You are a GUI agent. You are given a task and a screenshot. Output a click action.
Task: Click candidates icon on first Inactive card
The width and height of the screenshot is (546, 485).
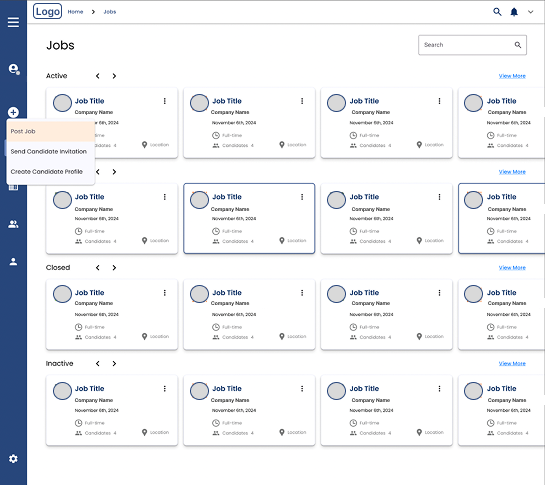pos(79,433)
